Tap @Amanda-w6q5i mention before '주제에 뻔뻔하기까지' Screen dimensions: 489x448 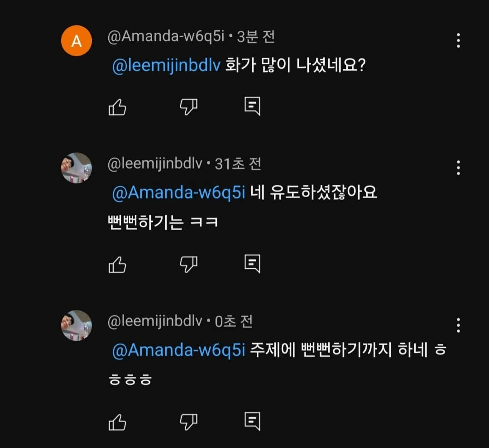178,351
